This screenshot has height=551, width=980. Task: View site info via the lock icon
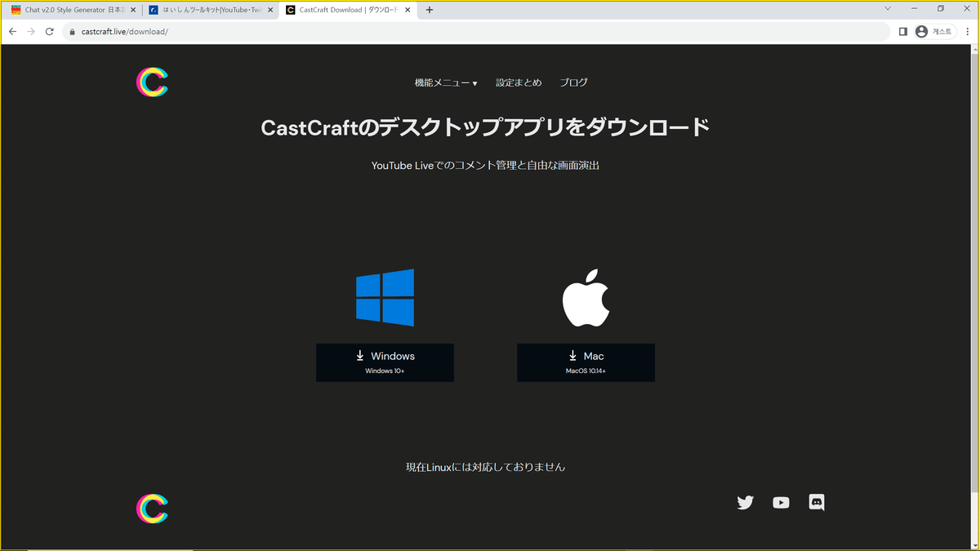(x=72, y=32)
